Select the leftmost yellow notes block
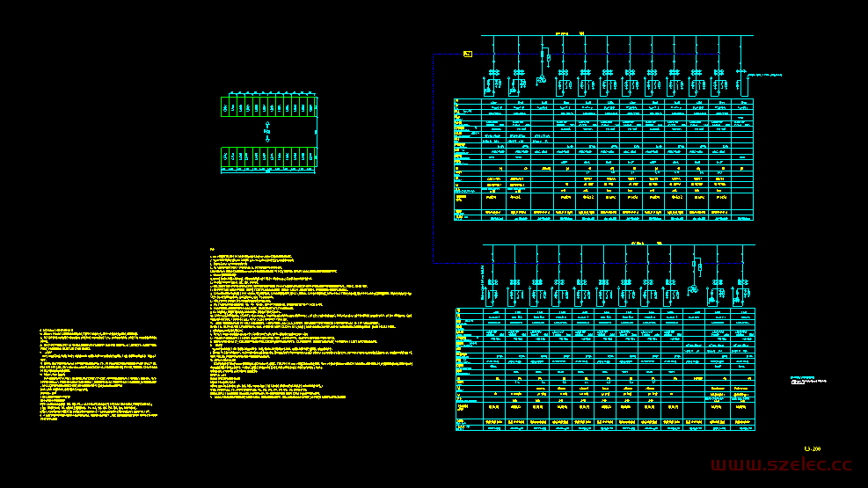The image size is (868, 488). (98, 374)
